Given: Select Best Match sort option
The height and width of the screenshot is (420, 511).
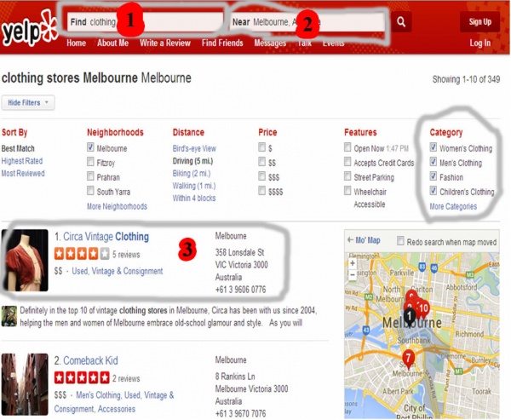Looking at the screenshot, I should [x=18, y=148].
